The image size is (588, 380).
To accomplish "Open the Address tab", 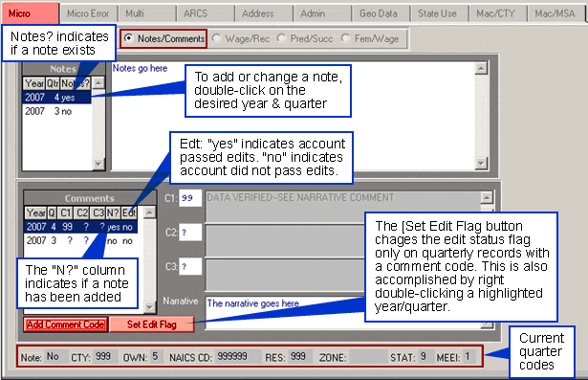I will [x=264, y=13].
